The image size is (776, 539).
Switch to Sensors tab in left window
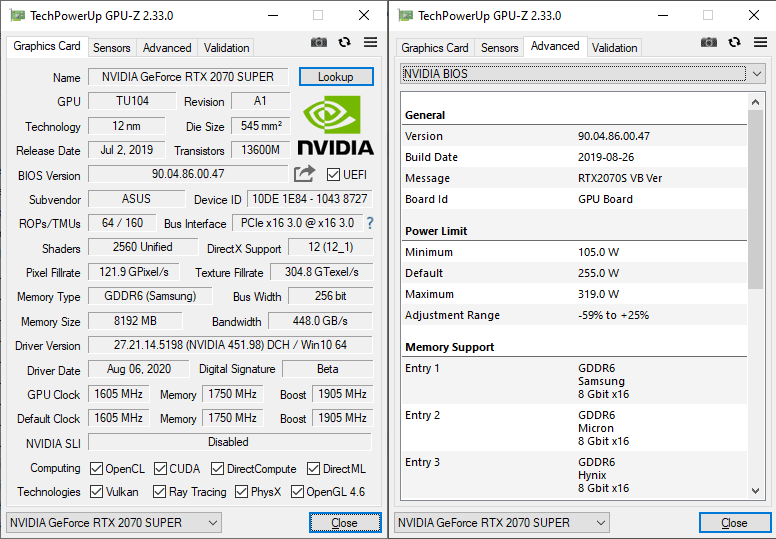[112, 48]
